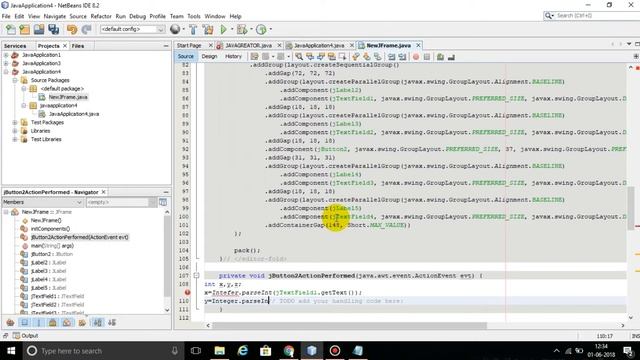Screen dimensions: 640x360
Task: Switch to the Files tab
Action: click(78, 46)
